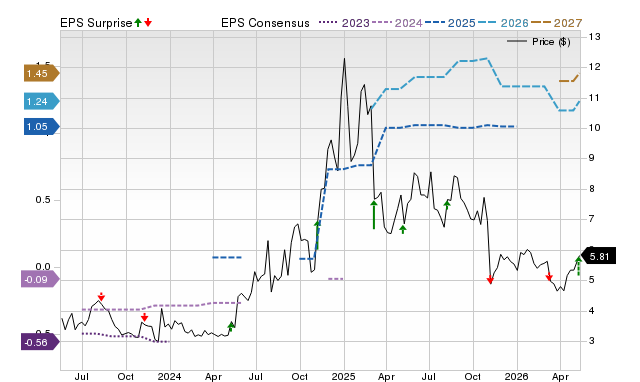Select the 2023 legend entry
The height and width of the screenshot is (382, 640).
(x=344, y=23)
